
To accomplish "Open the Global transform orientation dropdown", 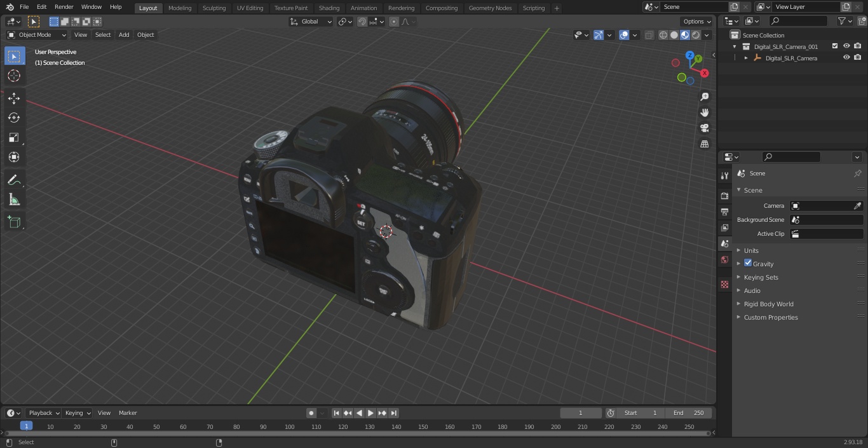I will click(x=311, y=22).
